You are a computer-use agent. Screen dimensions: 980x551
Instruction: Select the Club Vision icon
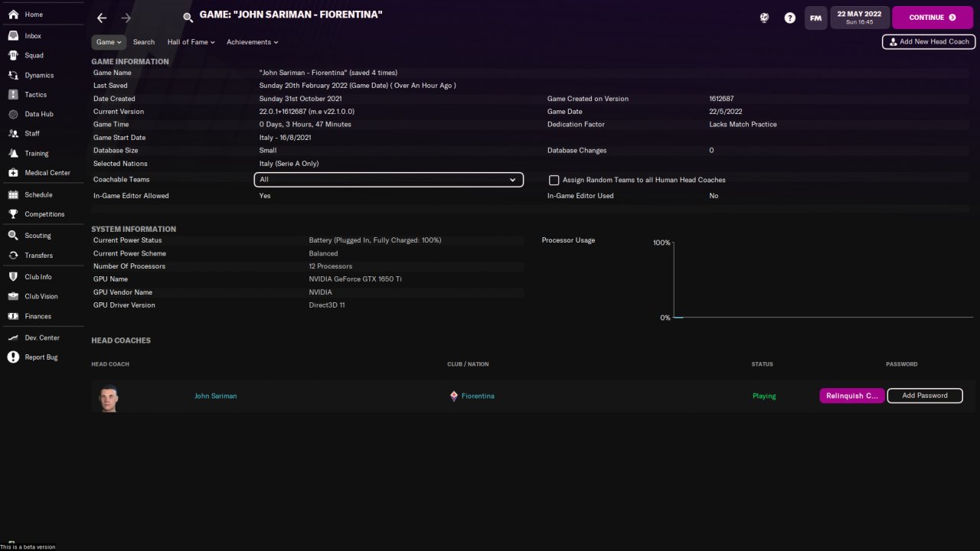click(13, 296)
